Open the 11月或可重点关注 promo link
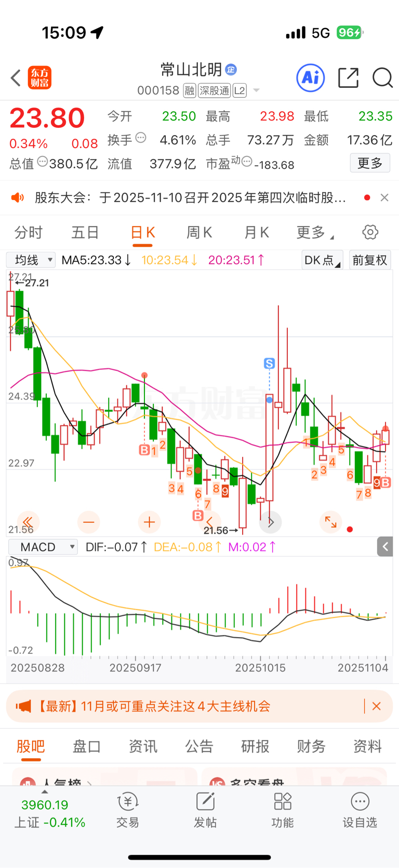Screen dimensions: 399x868 (x=154, y=706)
